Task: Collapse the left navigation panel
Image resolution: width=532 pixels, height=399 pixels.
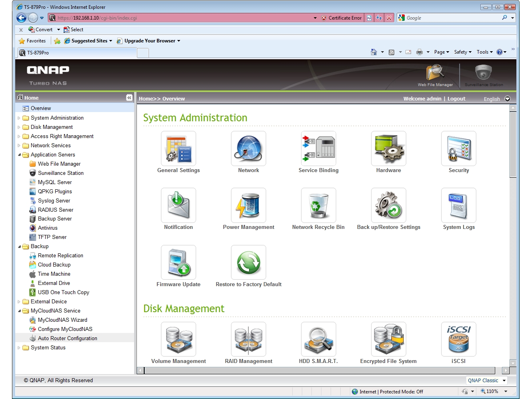Action: (x=129, y=98)
